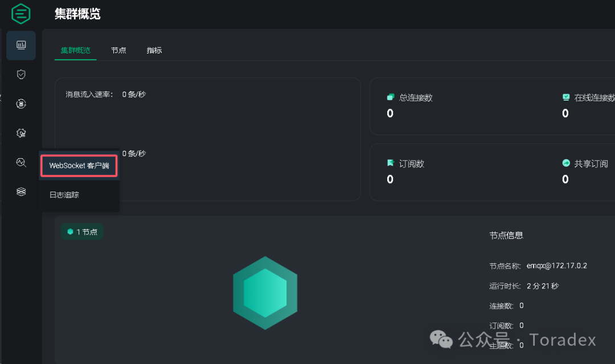Click the EMQX logo icon

pos(20,13)
